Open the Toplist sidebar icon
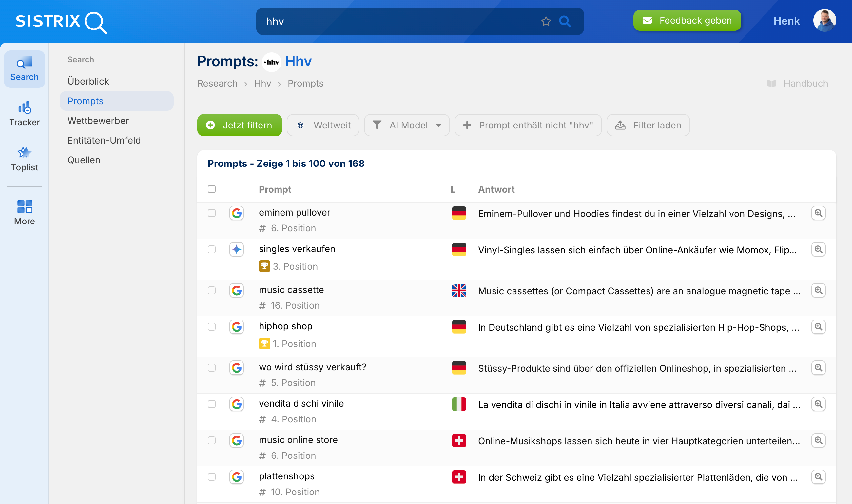Viewport: 852px width, 504px height. pyautogui.click(x=24, y=153)
